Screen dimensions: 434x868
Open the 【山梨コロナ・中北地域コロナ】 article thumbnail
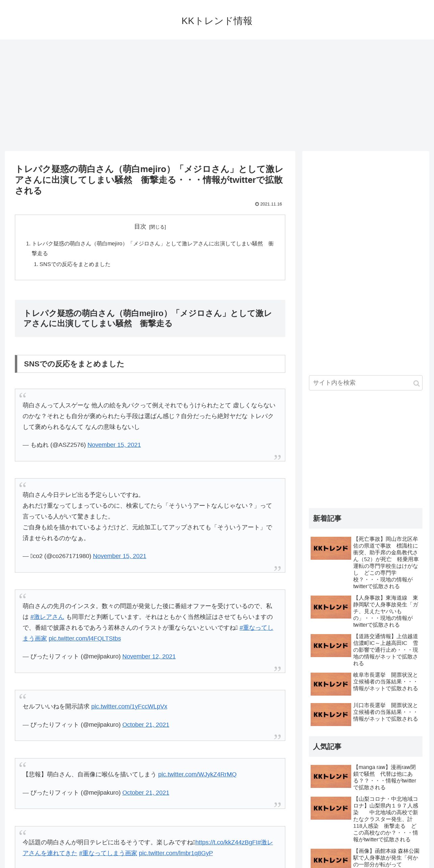point(331,808)
